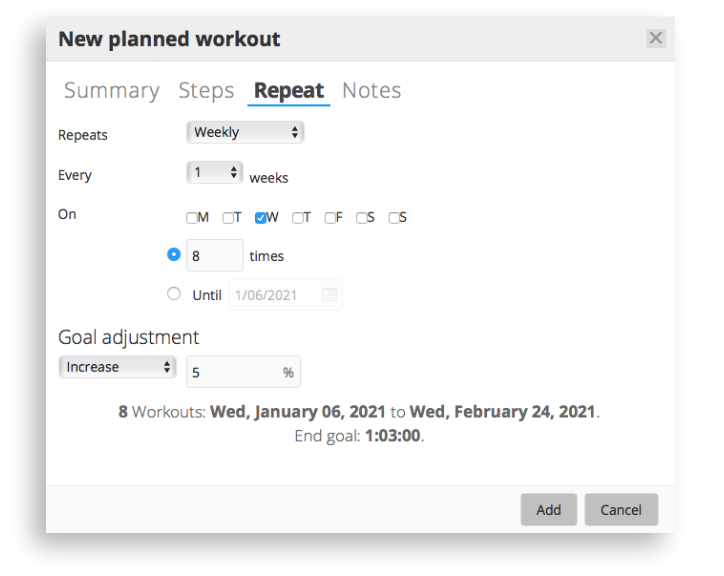This screenshot has width=724, height=576.
Task: Uncheck the Wednesday checkbox
Action: [x=260, y=218]
